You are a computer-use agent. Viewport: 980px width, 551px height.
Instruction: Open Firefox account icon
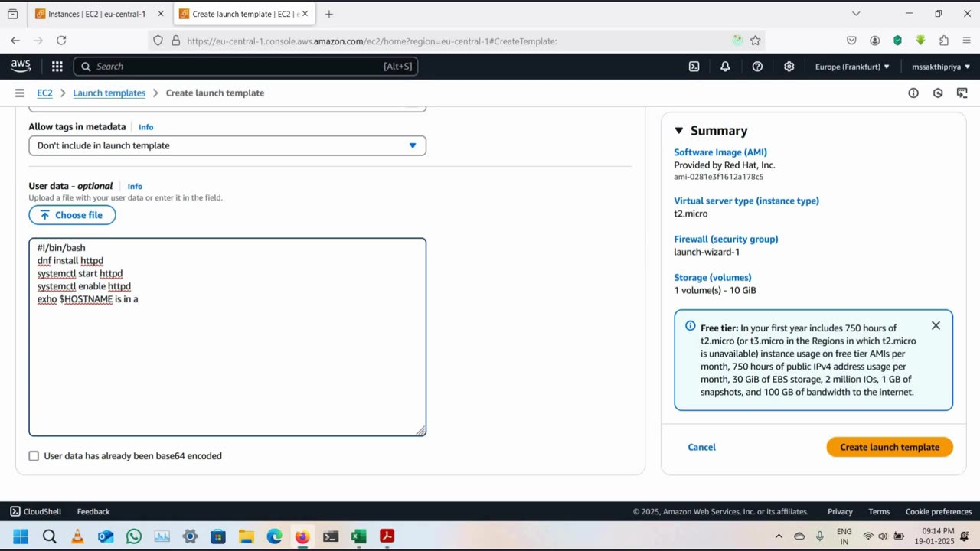pos(874,41)
